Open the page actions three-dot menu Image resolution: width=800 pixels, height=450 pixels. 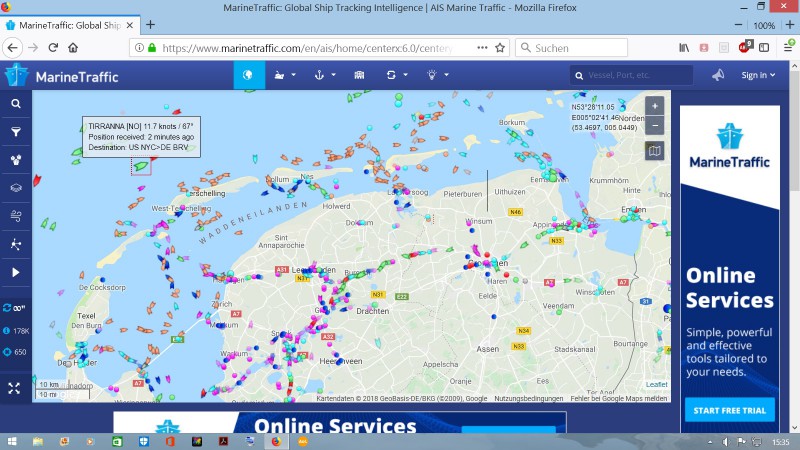click(482, 47)
